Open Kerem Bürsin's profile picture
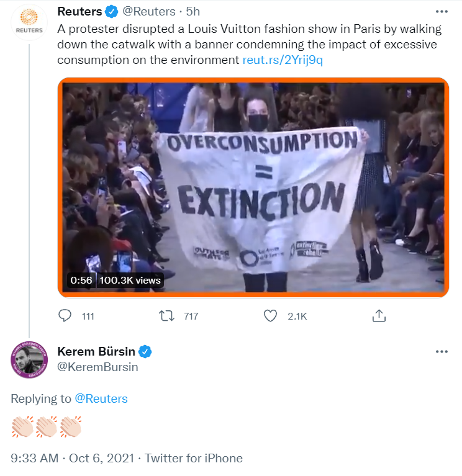The width and height of the screenshot is (462, 476). point(29,360)
